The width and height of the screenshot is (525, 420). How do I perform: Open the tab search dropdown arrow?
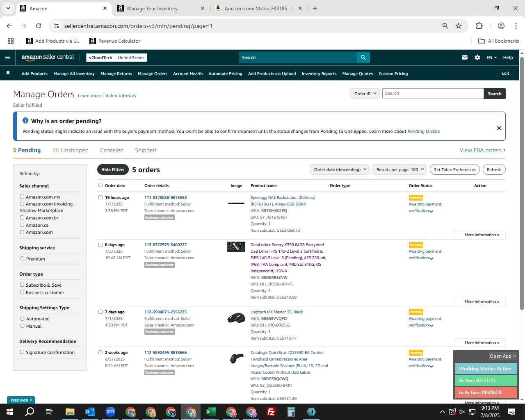tap(8, 8)
